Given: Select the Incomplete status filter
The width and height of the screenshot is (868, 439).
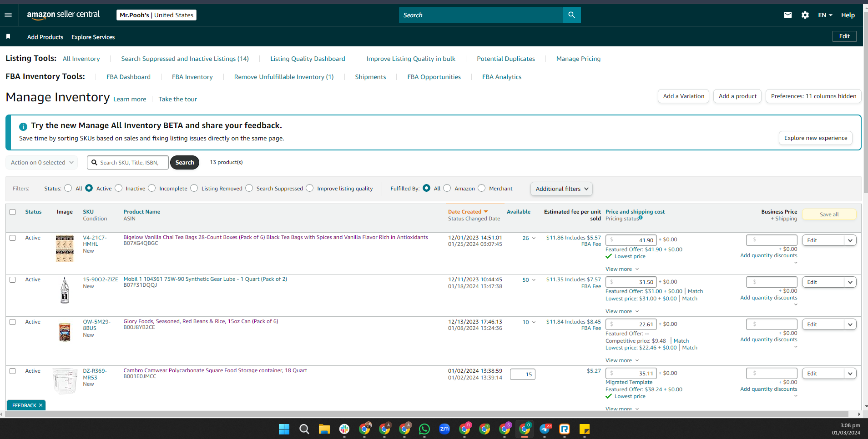Looking at the screenshot, I should [x=152, y=188].
